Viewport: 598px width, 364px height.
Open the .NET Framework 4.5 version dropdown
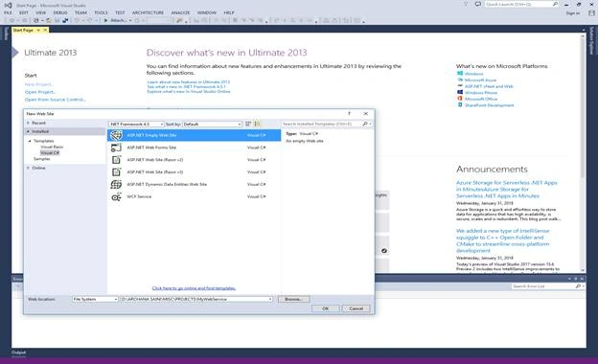tap(136, 125)
